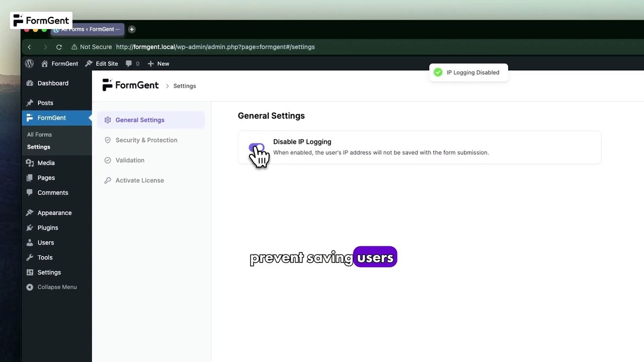Open Appearance in WordPress sidebar
Viewport: 644px width, 362px height.
coord(56,213)
